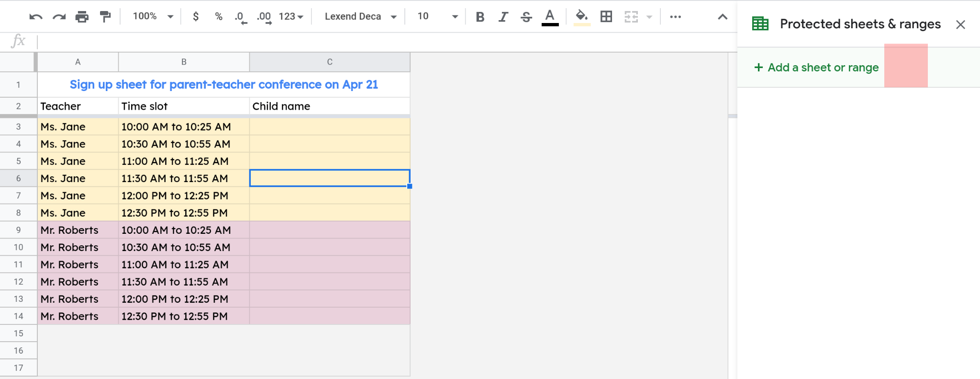The image size is (980, 379).
Task: Click the Print icon
Action: 82,17
